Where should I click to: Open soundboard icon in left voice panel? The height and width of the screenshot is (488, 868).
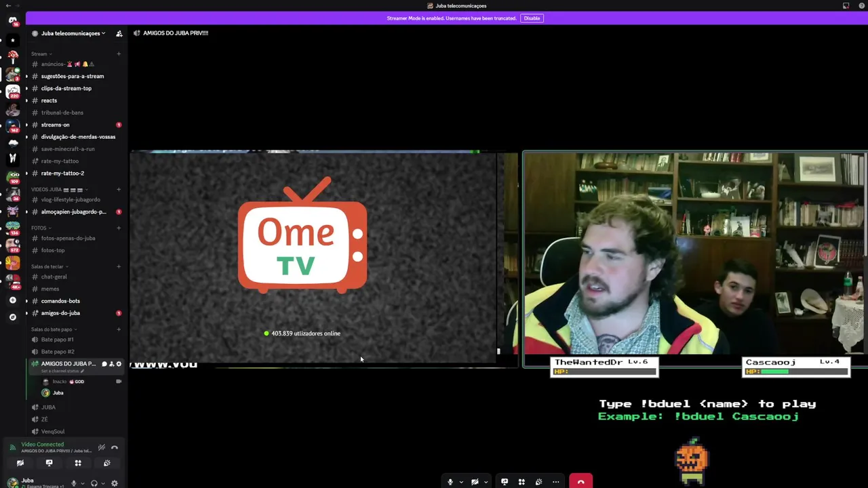tap(107, 463)
